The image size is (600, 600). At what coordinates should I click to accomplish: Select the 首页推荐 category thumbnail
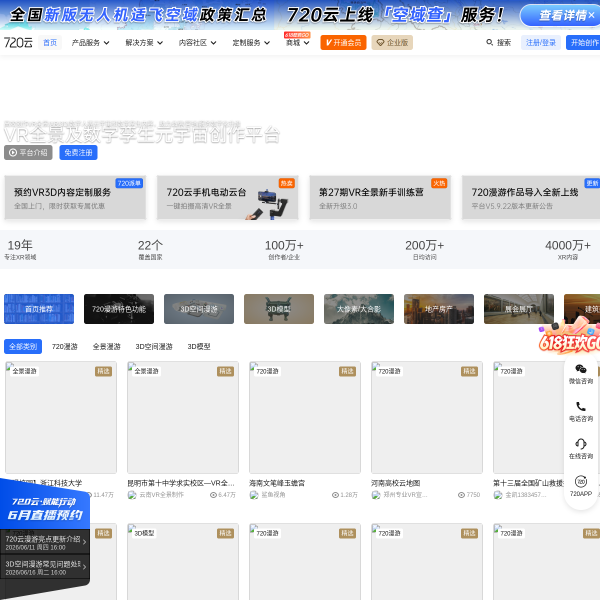pos(39,309)
